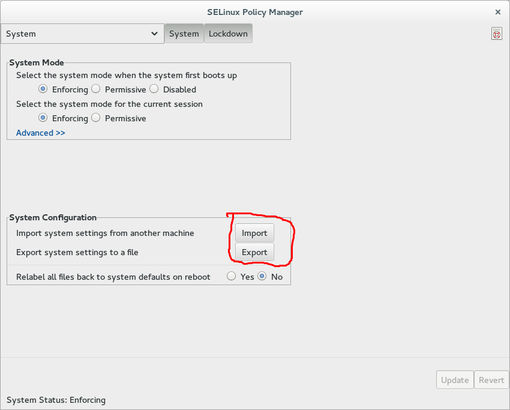Select Permissive for boot-up mode
The width and height of the screenshot is (510, 410).
point(96,89)
